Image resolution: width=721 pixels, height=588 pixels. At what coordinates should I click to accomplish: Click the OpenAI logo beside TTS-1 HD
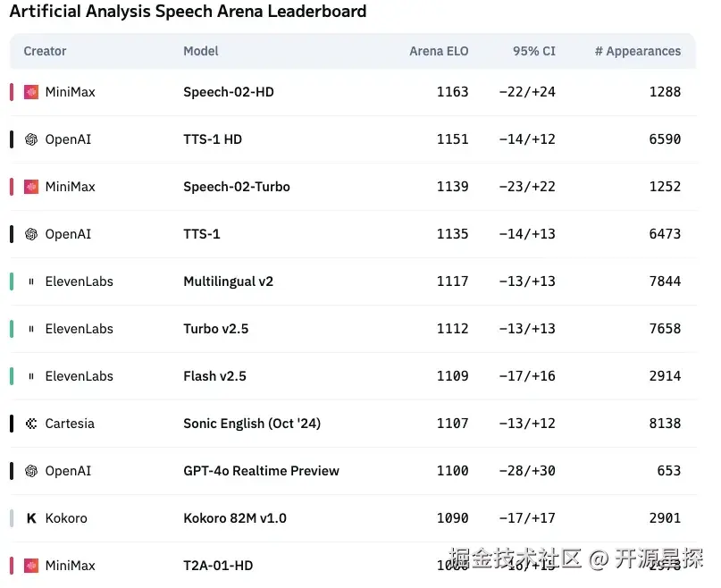[x=31, y=139]
